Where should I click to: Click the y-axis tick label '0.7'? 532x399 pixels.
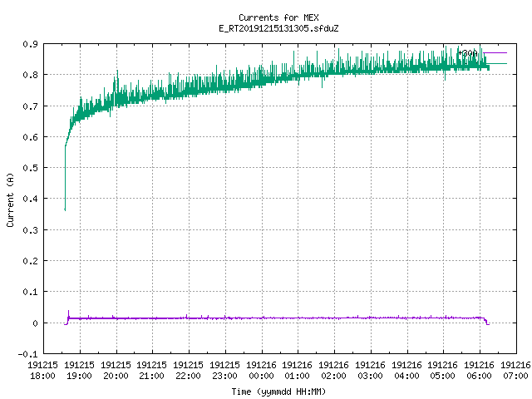(x=31, y=106)
